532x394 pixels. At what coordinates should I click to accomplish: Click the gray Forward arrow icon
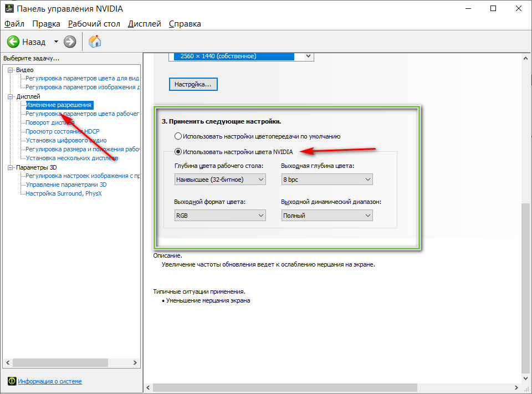tap(70, 42)
